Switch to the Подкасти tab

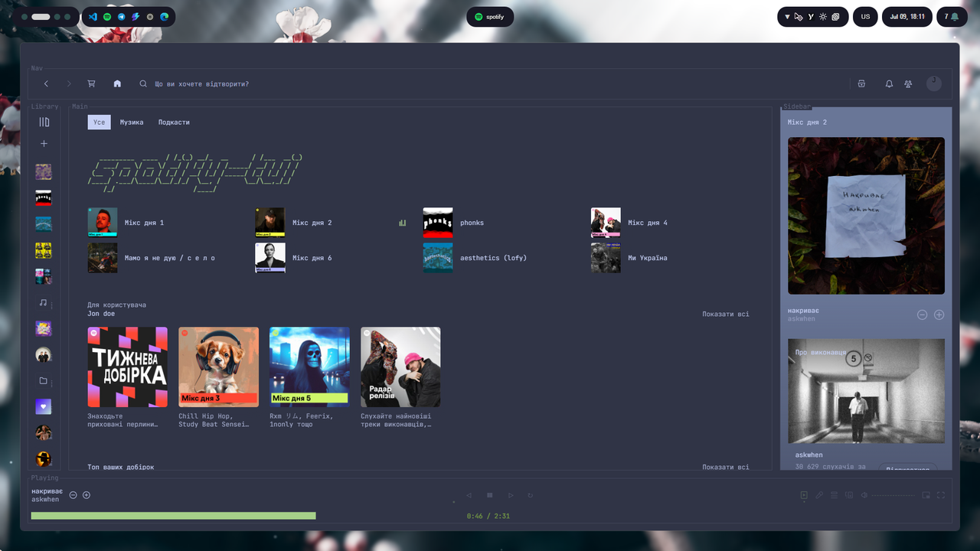point(174,122)
